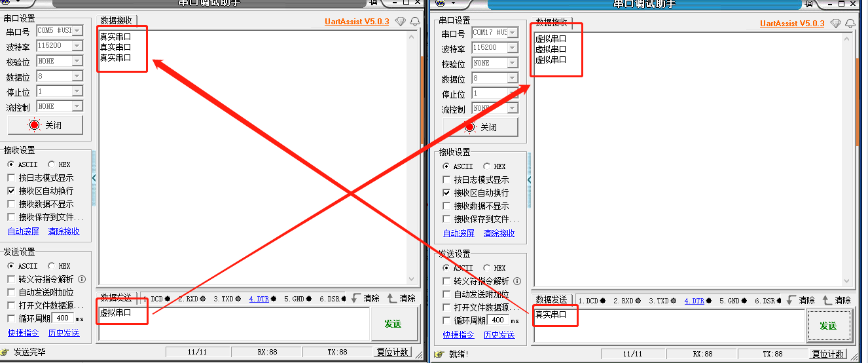Enable 按日志模式显示 checkbox in the COM17 window
Viewport: 868px width, 363px height.
(448, 180)
